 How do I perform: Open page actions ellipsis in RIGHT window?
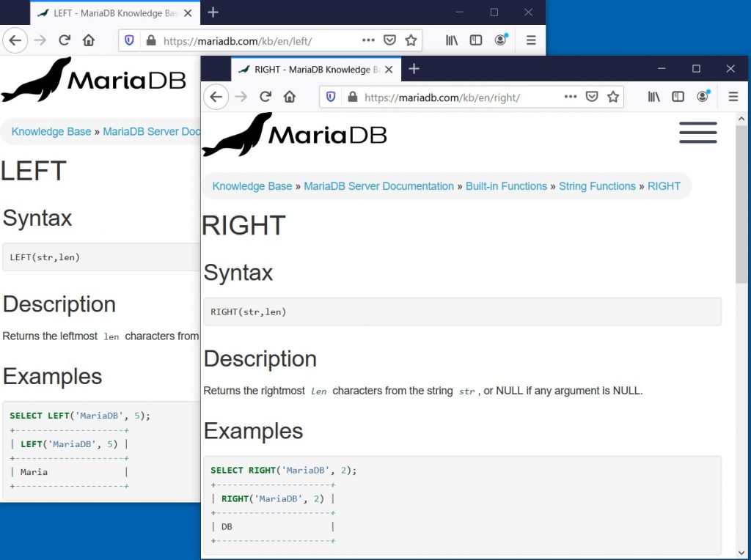click(571, 97)
